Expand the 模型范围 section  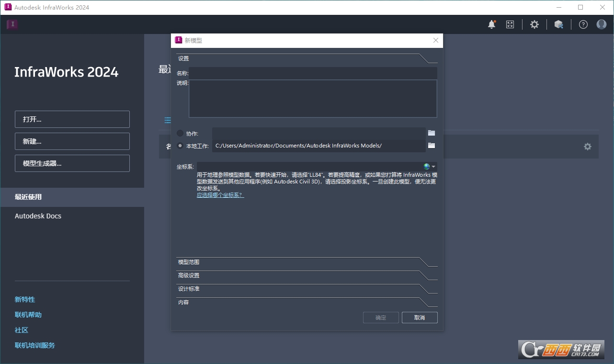click(307, 262)
